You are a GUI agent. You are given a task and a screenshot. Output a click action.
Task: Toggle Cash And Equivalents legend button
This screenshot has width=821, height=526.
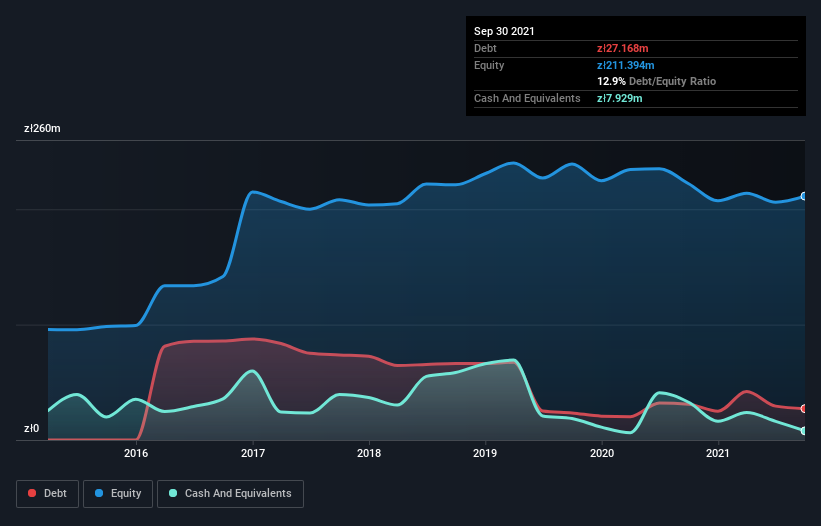(230, 494)
